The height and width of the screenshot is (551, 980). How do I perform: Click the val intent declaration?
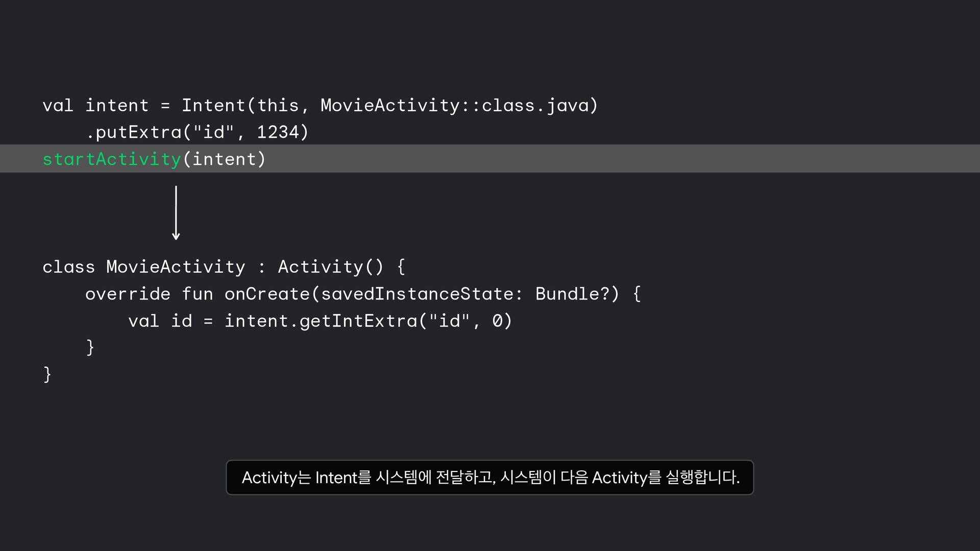(x=95, y=106)
